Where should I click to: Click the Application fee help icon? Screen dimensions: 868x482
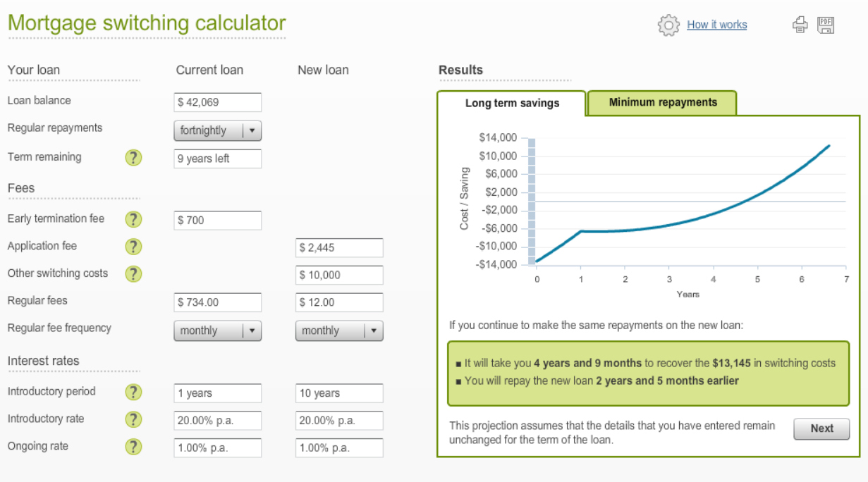pos(133,247)
